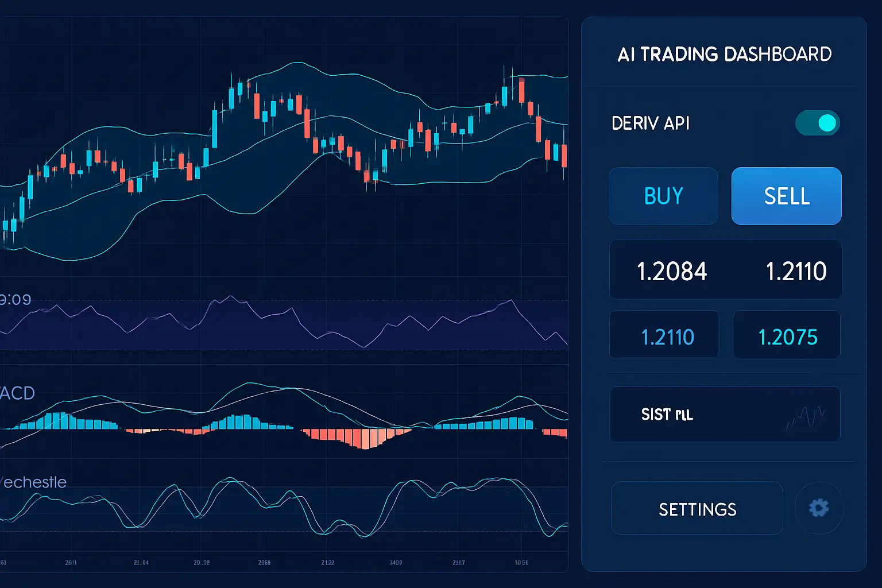Image resolution: width=882 pixels, height=588 pixels.
Task: Select the 1.2084 bid price field
Action: [672, 270]
